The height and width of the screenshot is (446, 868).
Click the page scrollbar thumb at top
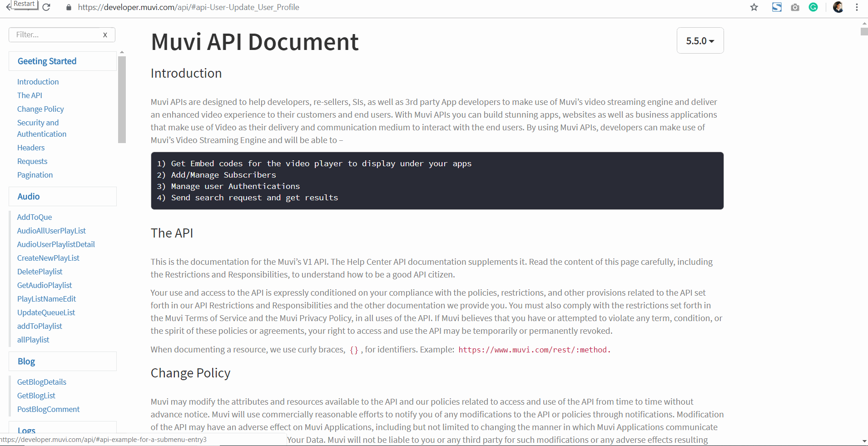pyautogui.click(x=864, y=31)
